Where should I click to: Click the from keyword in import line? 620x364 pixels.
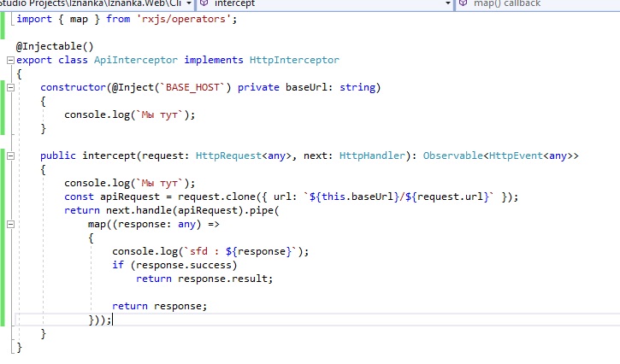118,19
